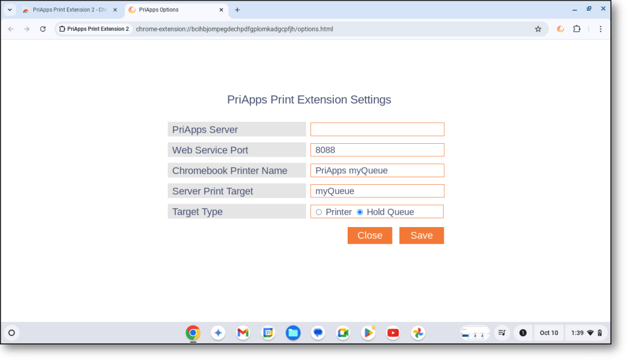Open the Files app
Viewport: 631px width, 364px height.
point(293,333)
